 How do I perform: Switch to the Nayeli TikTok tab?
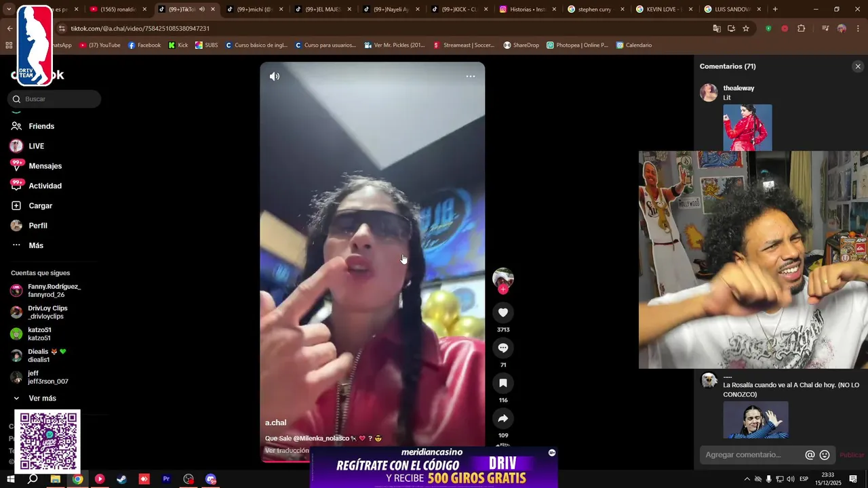pyautogui.click(x=390, y=9)
